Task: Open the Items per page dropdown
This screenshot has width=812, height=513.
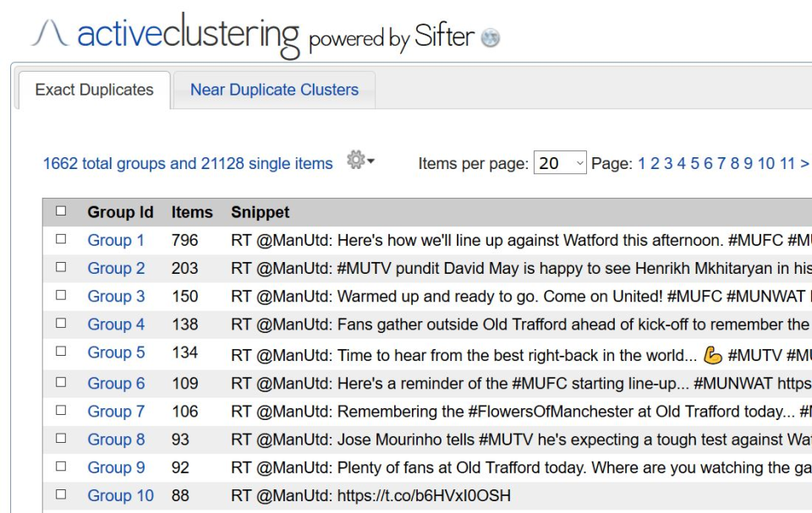Action: [560, 161]
